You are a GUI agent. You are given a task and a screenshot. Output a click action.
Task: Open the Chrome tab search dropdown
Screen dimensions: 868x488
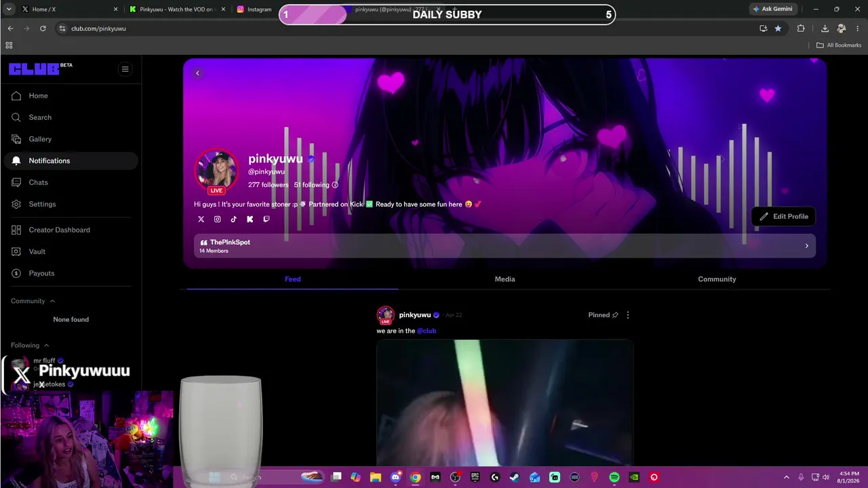[x=9, y=9]
